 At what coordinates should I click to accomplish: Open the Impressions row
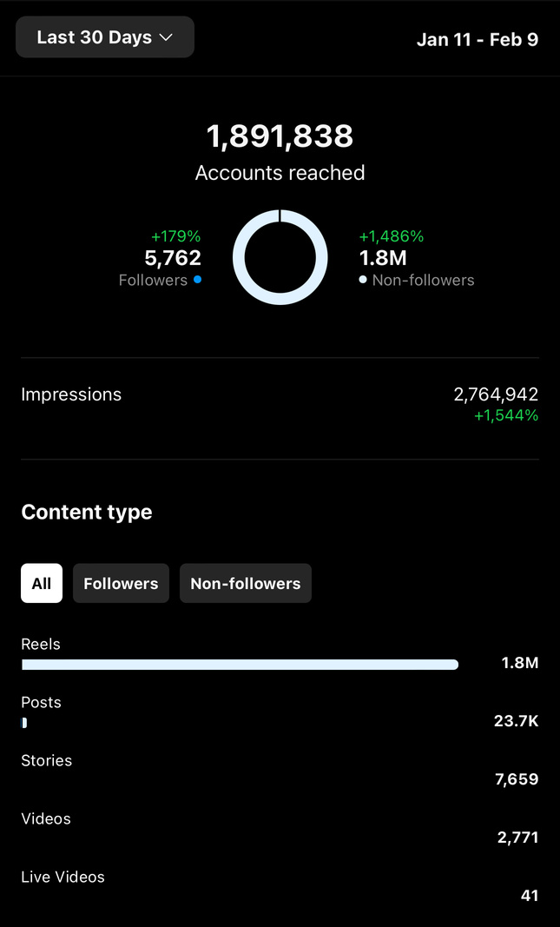(71, 394)
